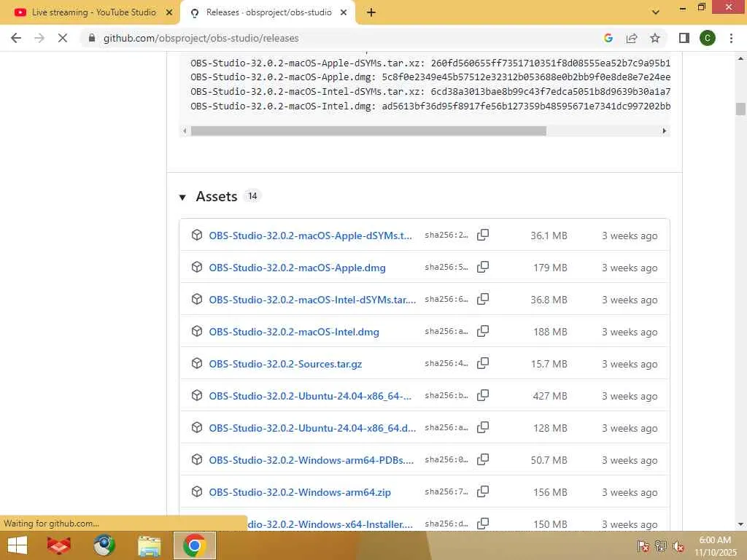
Task: Go back with browser back arrow
Action: tap(16, 38)
